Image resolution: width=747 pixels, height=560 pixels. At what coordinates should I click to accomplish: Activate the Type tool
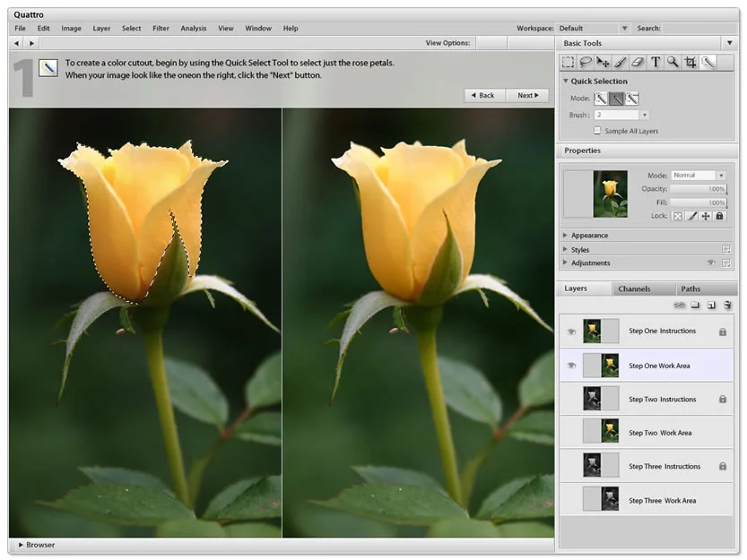(x=656, y=62)
